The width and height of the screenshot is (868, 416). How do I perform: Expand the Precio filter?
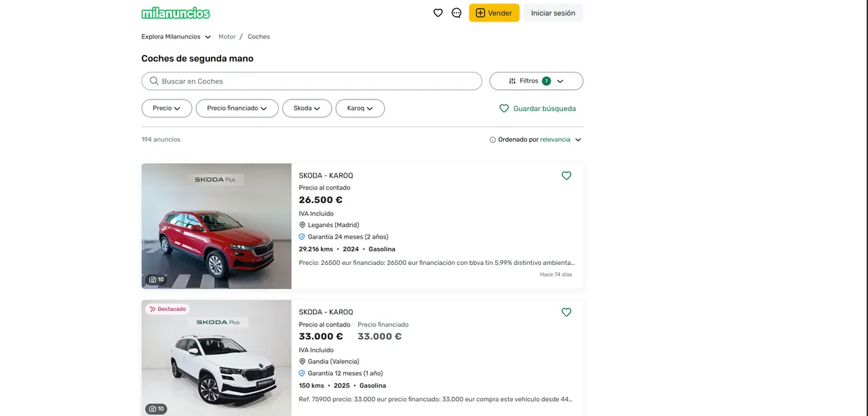(166, 108)
